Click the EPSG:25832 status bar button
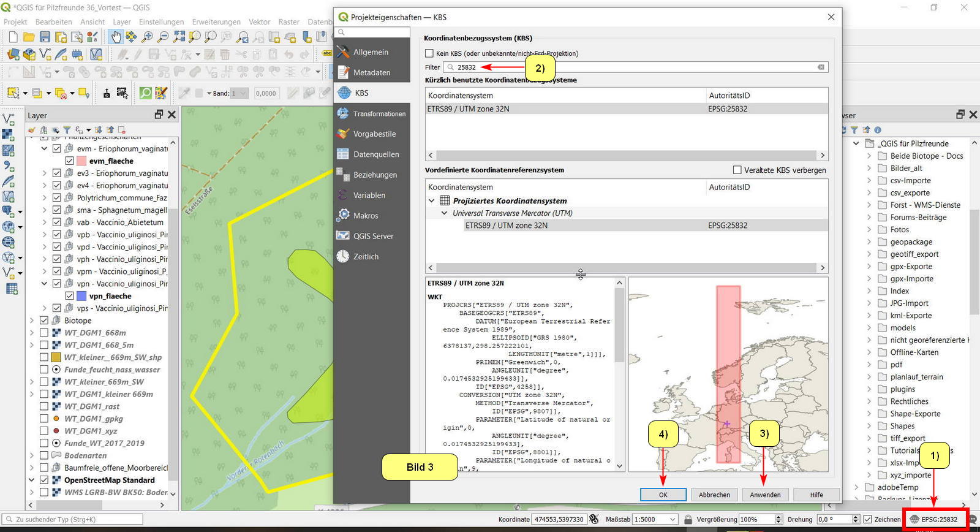 pos(934,519)
